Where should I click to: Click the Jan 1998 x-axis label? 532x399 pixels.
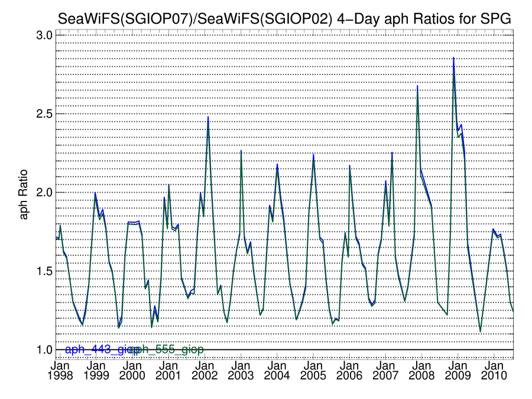60,371
